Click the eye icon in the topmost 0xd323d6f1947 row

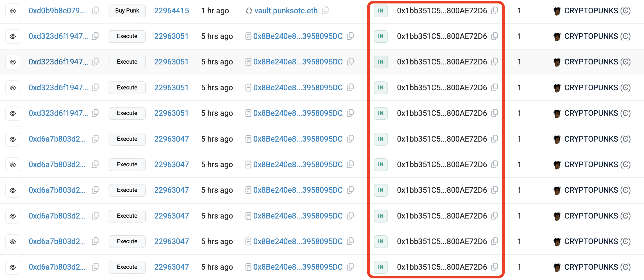coord(13,36)
